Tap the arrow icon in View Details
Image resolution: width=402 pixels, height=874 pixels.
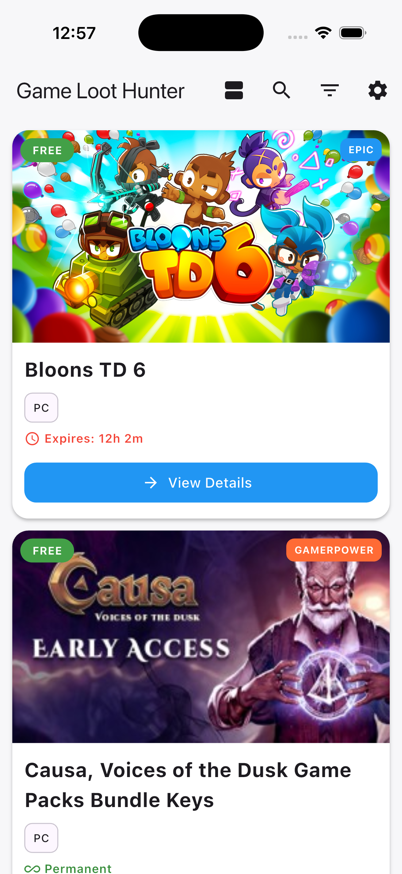[x=151, y=483]
